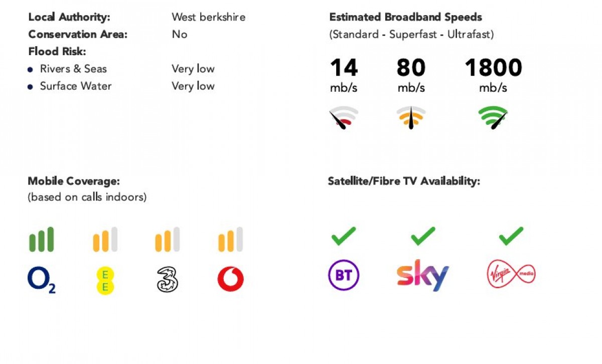The width and height of the screenshot is (602, 364).
Task: Select the Sky logo
Action: (422, 275)
